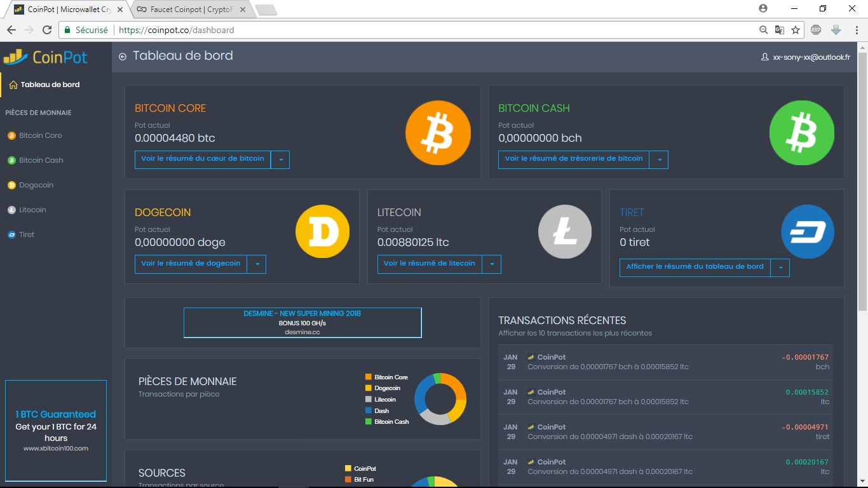Screen dimensions: 868x488
Task: Click the back arrow beside Tableau de bord
Action: 123,57
